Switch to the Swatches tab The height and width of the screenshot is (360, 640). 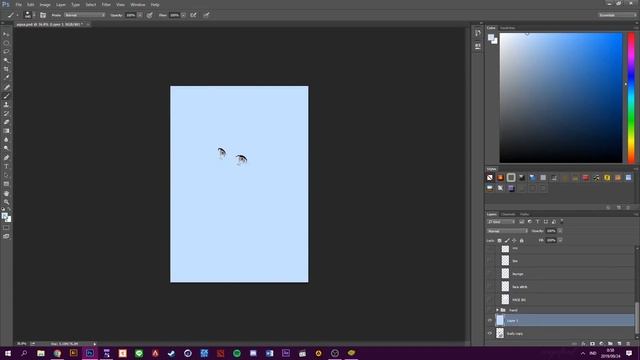click(508, 28)
